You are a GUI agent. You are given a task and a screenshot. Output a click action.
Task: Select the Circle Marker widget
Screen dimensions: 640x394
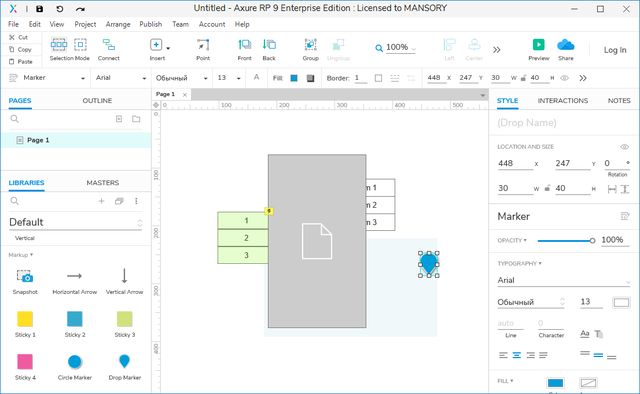click(x=75, y=367)
